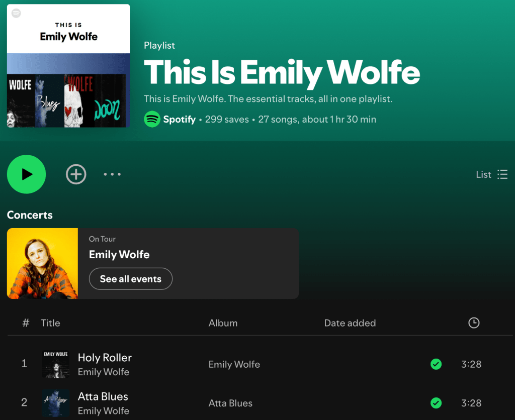The width and height of the screenshot is (515, 420).
Task: Play the This Is Emily Wolfe playlist
Action: coord(26,174)
